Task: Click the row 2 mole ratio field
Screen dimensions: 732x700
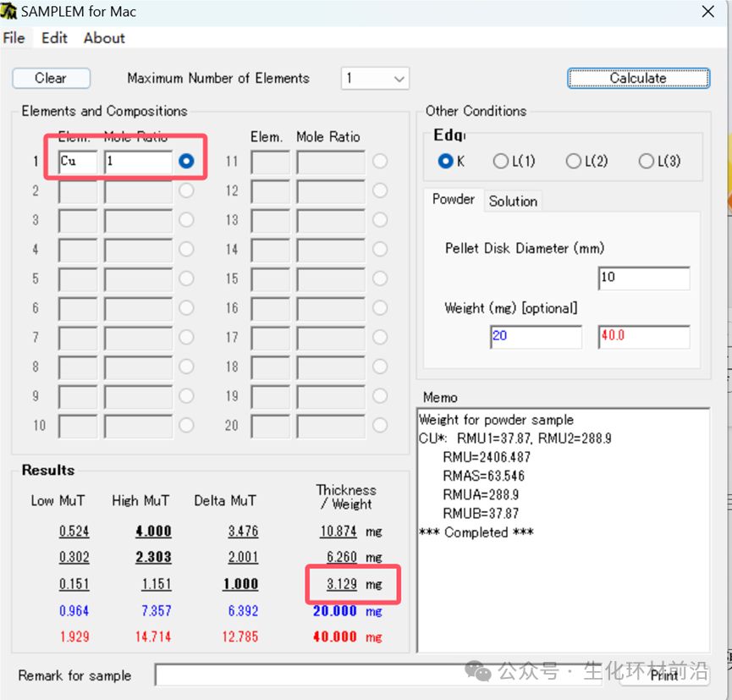Action: click(138, 191)
